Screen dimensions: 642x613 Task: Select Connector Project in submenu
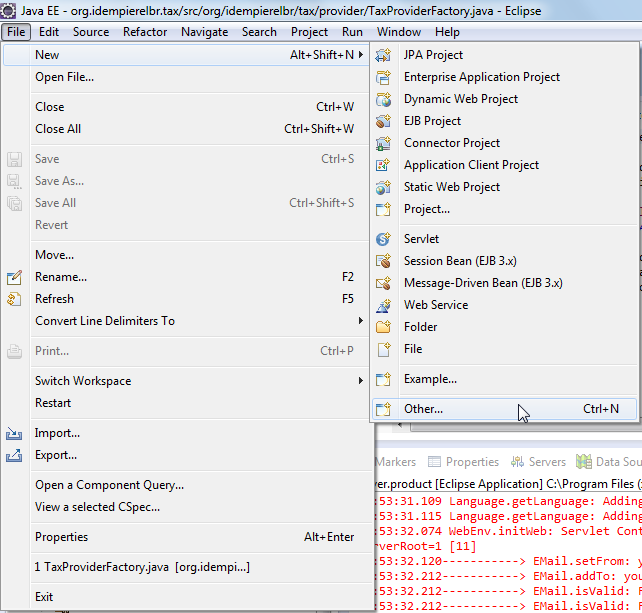[452, 143]
